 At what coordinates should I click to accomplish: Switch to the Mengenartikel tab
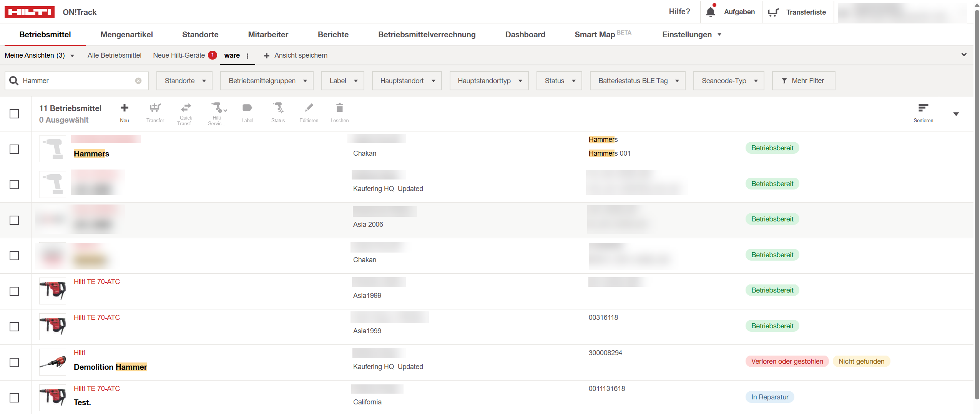[126, 35]
